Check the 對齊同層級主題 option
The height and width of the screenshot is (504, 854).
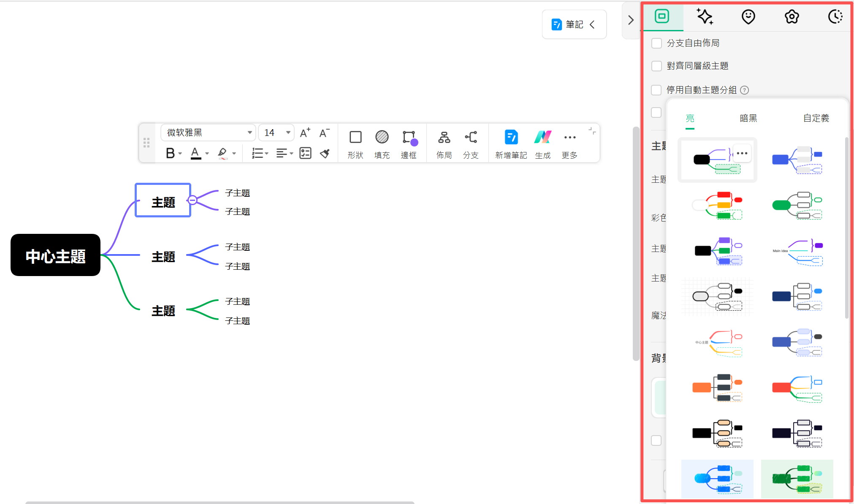656,66
